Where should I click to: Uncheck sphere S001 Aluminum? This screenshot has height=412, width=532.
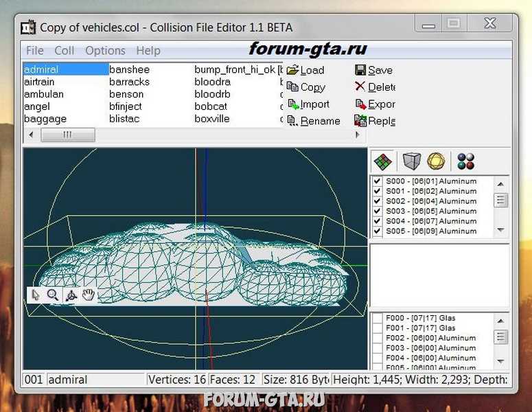point(377,191)
